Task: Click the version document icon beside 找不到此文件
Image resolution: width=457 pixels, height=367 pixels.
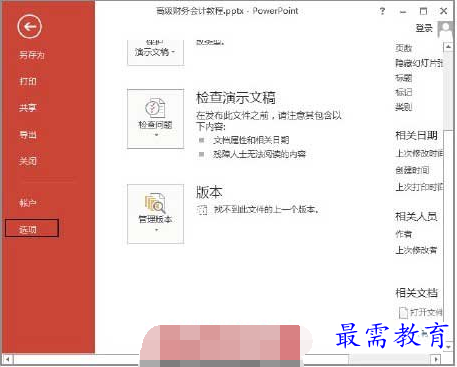Action: point(202,210)
